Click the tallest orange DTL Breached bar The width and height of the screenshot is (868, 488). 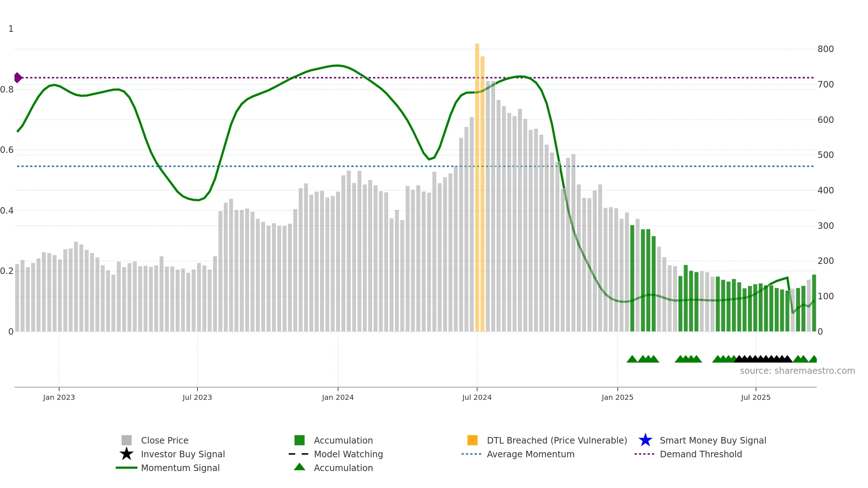477,187
